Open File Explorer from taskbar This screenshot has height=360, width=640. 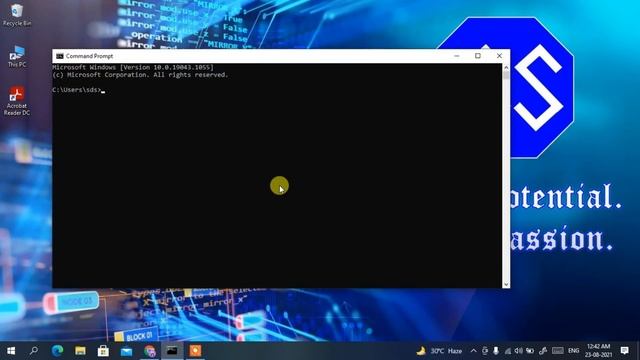pyautogui.click(x=80, y=351)
